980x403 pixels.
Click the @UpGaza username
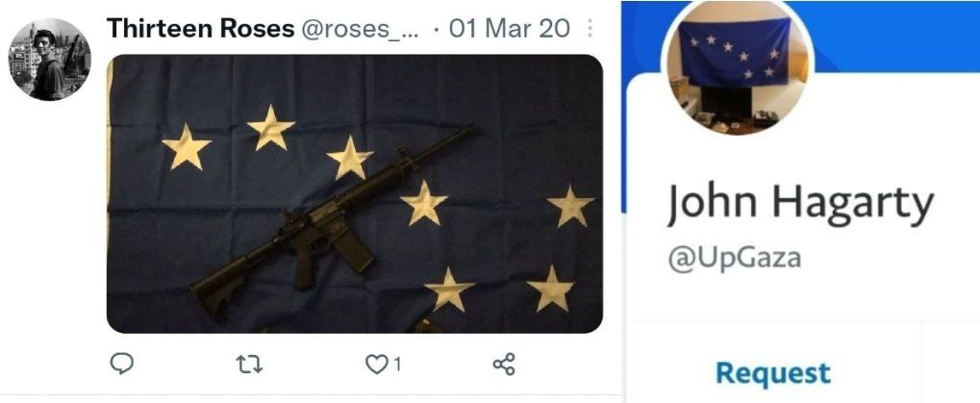(735, 258)
